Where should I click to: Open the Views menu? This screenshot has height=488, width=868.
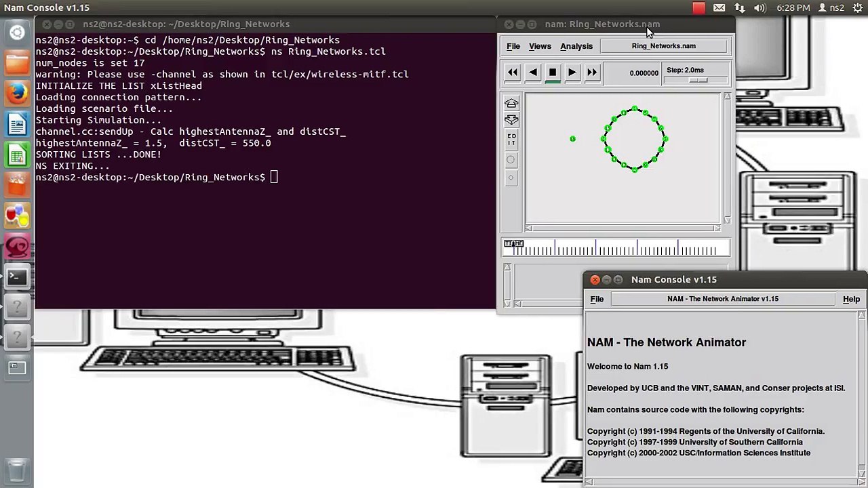point(540,46)
